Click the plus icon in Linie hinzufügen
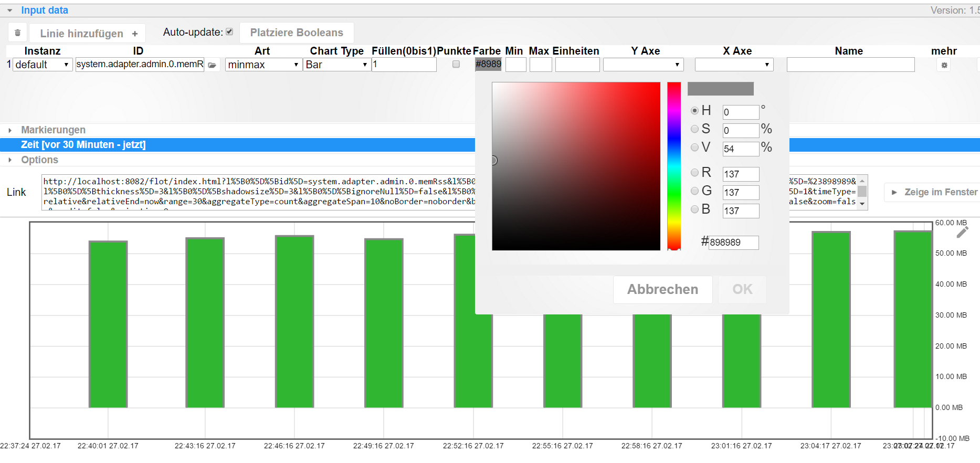 [135, 34]
